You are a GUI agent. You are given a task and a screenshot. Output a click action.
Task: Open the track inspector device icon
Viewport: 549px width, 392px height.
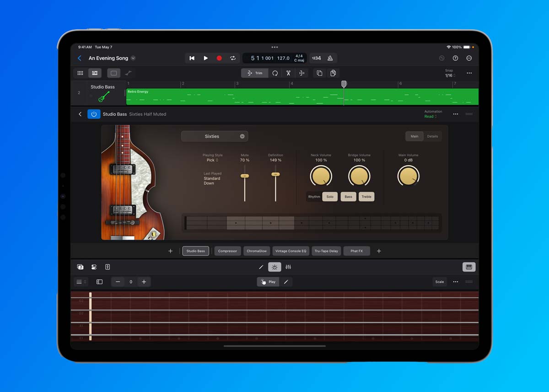click(108, 267)
